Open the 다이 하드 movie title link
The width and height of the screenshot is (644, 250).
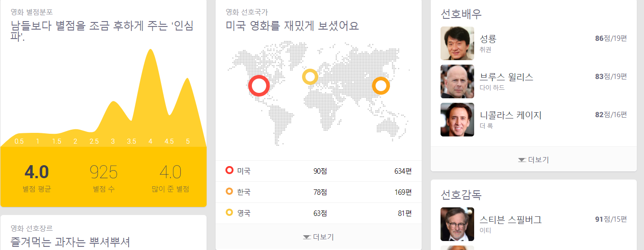point(492,88)
